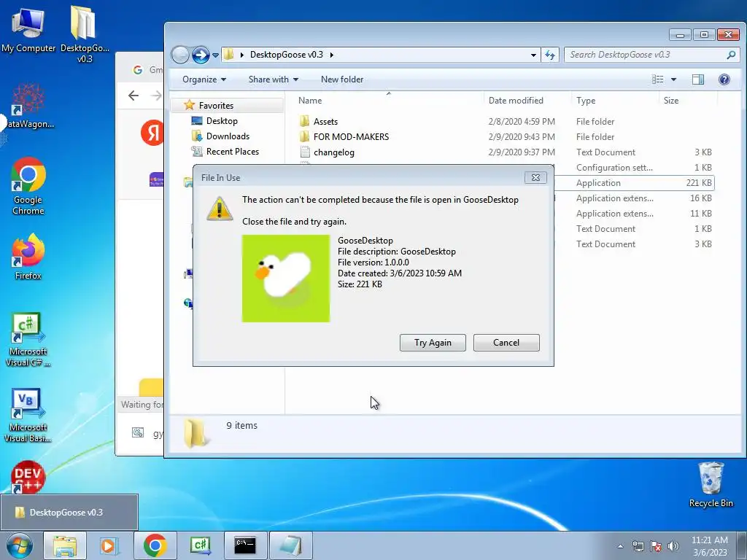Sort by Type column header
The height and width of the screenshot is (560, 747).
[x=614, y=101]
